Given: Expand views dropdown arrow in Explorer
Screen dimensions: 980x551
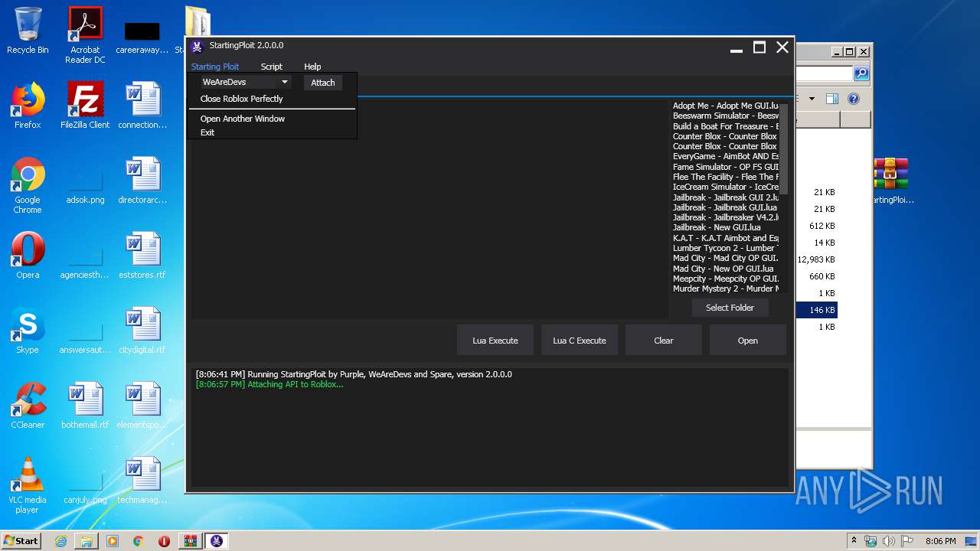Looking at the screenshot, I should pyautogui.click(x=812, y=99).
